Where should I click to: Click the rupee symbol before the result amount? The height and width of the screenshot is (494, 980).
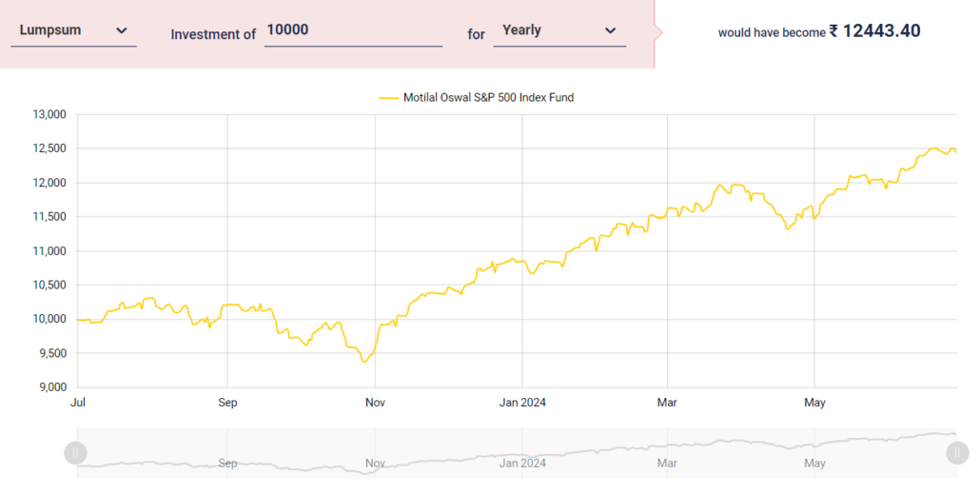click(x=833, y=30)
